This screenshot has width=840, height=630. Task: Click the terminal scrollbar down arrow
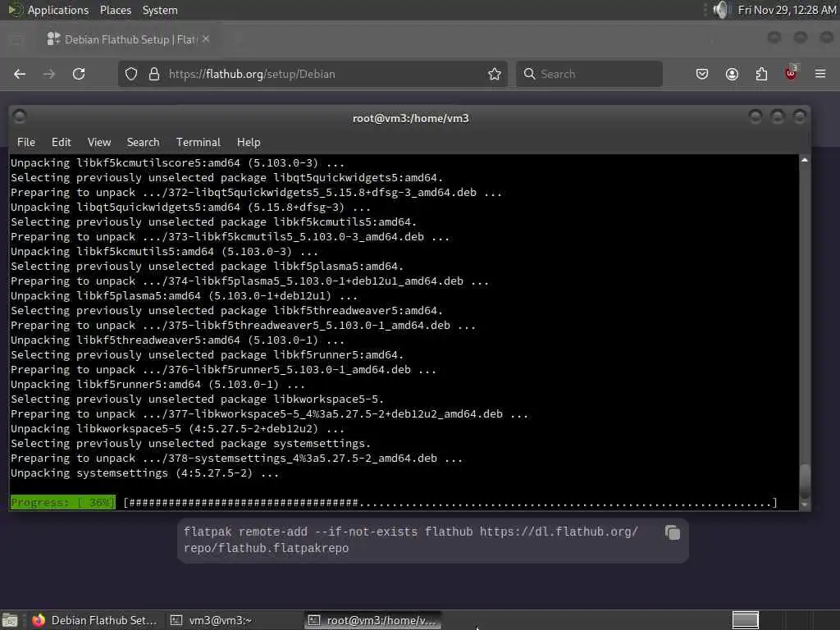pyautogui.click(x=804, y=504)
